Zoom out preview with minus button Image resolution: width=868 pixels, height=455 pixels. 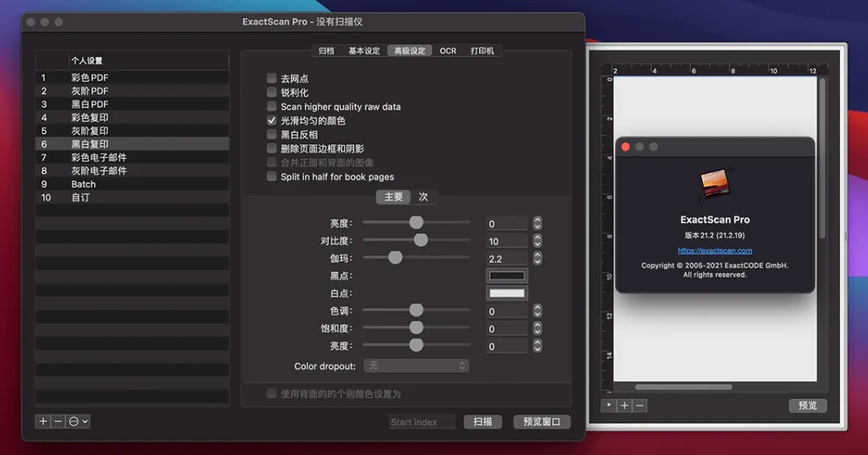(639, 405)
